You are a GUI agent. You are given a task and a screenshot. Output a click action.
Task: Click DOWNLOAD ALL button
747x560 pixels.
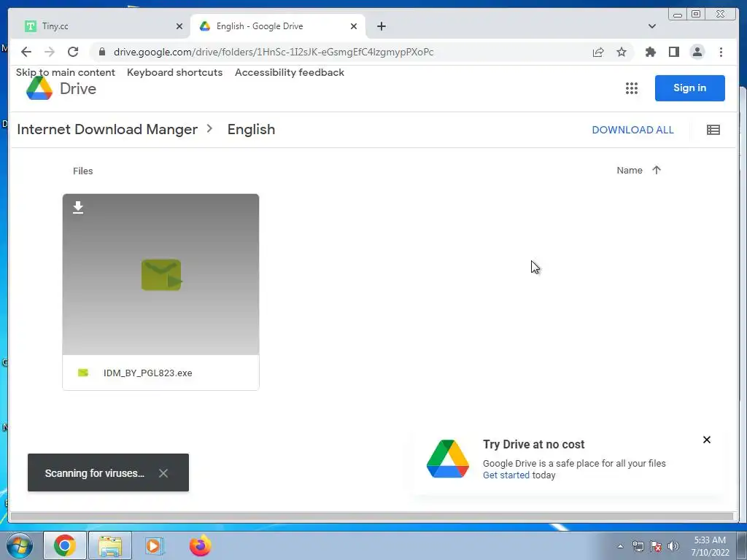tap(632, 130)
